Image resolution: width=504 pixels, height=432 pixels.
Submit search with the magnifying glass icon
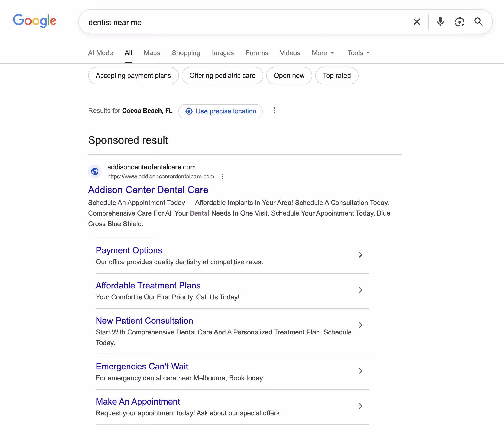pyautogui.click(x=478, y=22)
